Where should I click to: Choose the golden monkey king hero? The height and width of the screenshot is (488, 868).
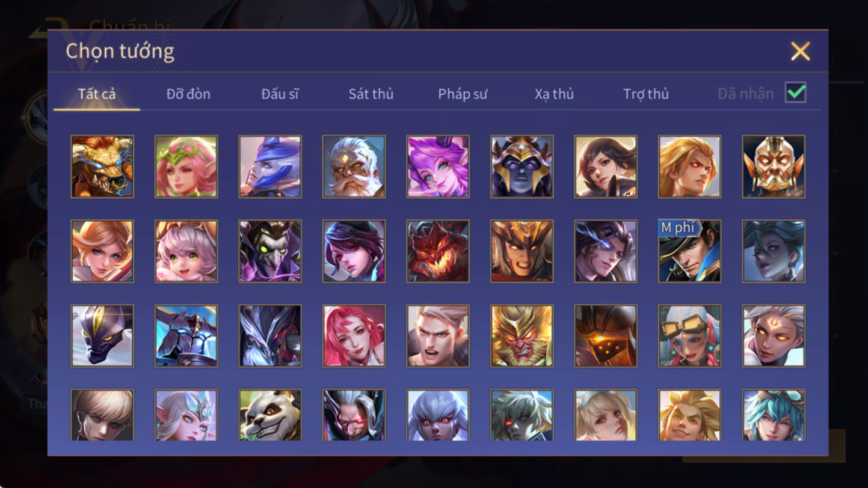click(522, 335)
